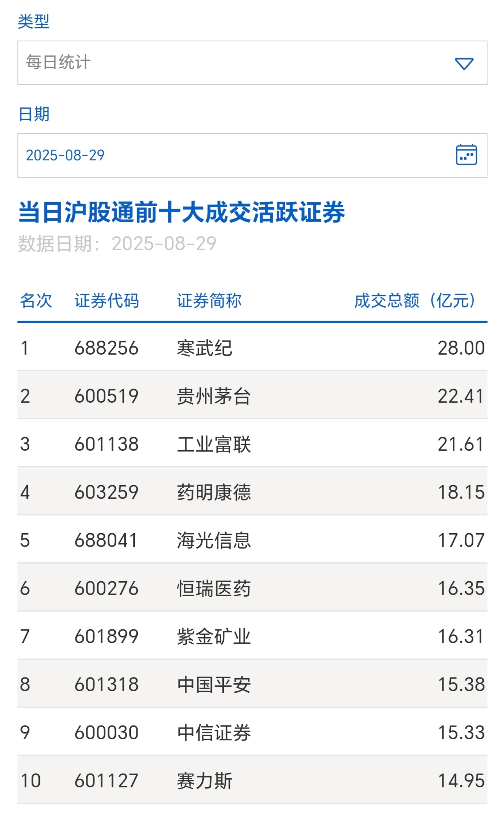Viewport: 504px width, 813px height.
Task: Open the 每日统计 type combo box
Action: [252, 63]
